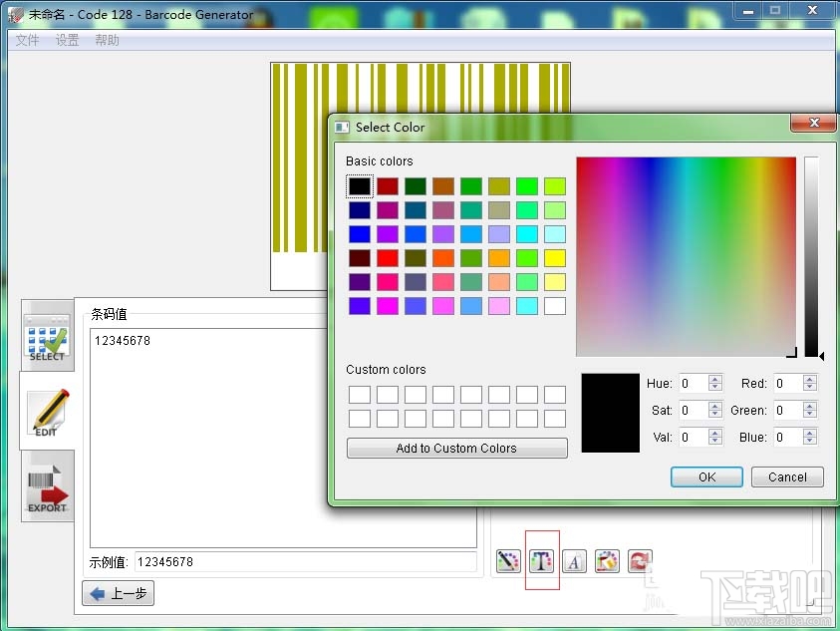This screenshot has height=631, width=840.
Task: Click the 示例值 text field
Action: [305, 562]
